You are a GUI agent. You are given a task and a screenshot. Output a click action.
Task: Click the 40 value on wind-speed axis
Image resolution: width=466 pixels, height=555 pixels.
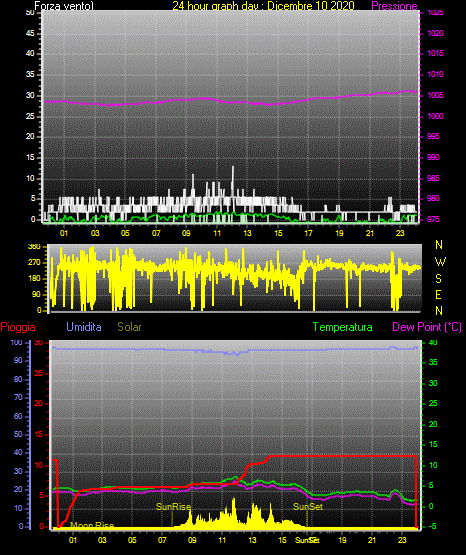30,53
